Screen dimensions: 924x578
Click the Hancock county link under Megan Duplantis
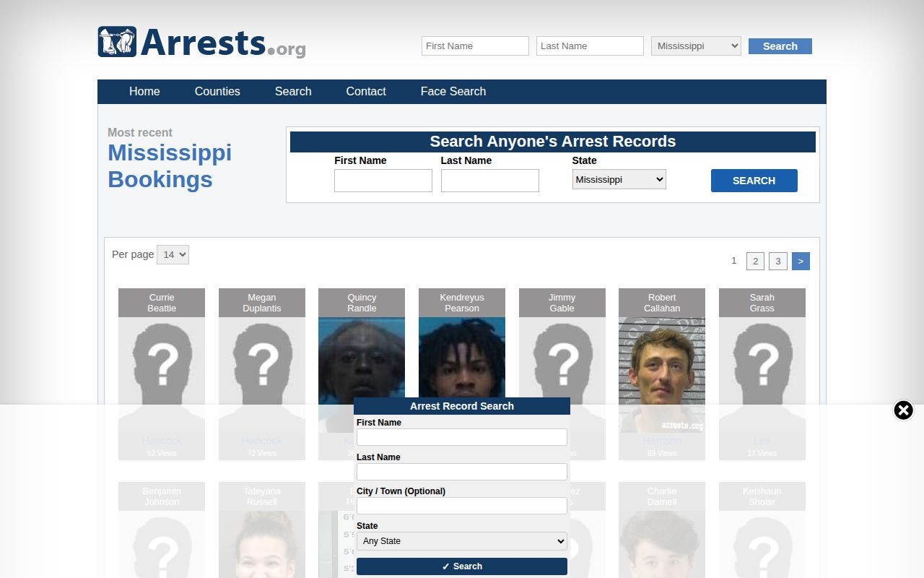click(x=262, y=441)
